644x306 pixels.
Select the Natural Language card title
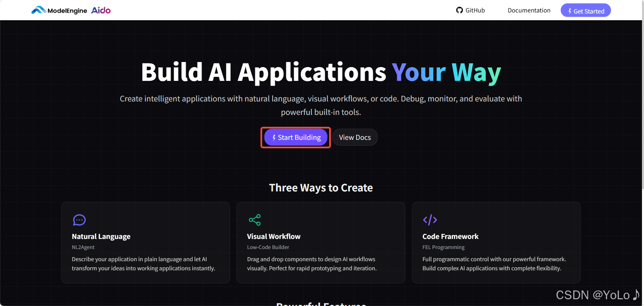click(101, 237)
